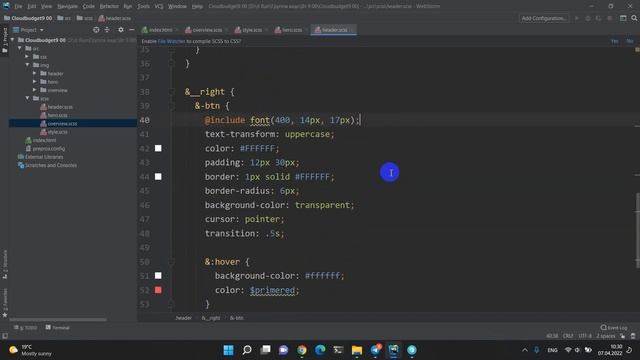Open the File menu
The image size is (640, 360).
coord(18,6)
